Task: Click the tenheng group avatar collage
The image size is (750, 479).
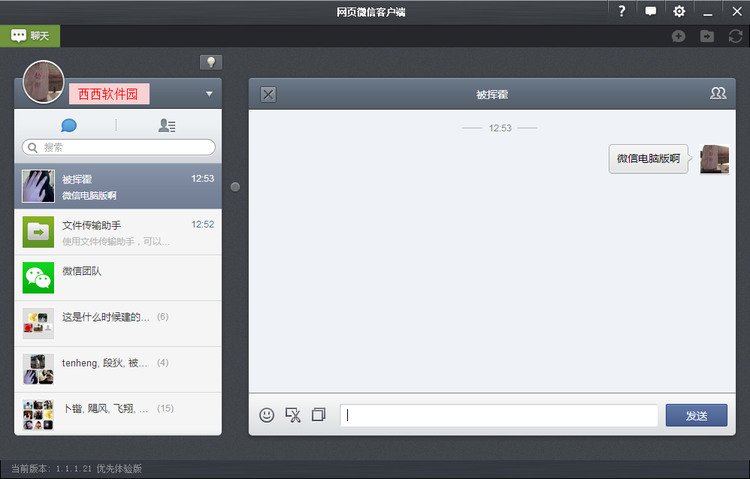Action: click(38, 369)
